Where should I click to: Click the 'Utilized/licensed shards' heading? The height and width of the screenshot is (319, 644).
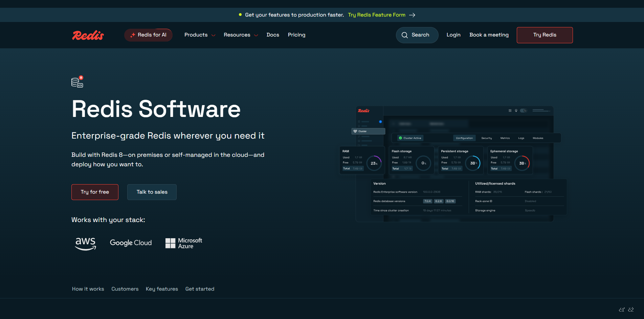495,183
